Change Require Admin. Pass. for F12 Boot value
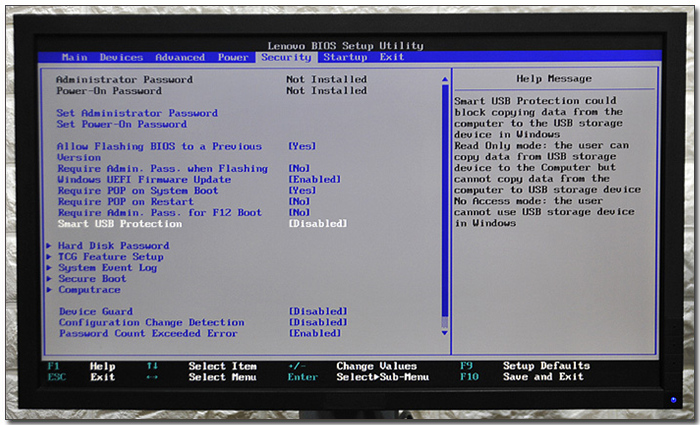 [299, 212]
